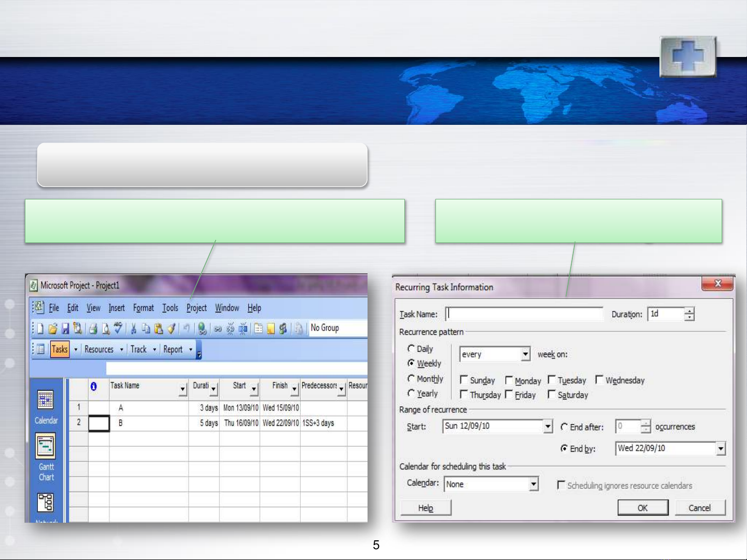The image size is (747, 560).
Task: Click the Help button in the dialog
Action: tap(426, 508)
